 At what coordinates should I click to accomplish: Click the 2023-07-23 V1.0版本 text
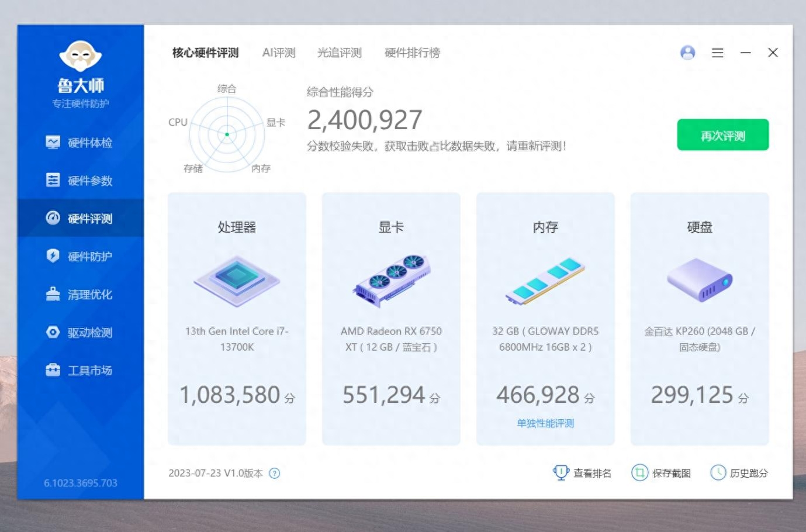click(216, 474)
